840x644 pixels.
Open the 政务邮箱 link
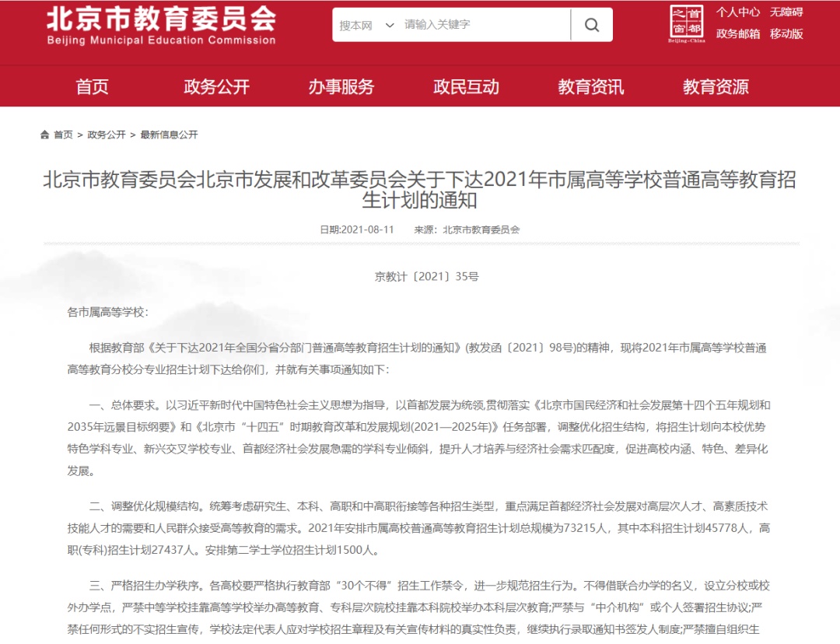738,33
